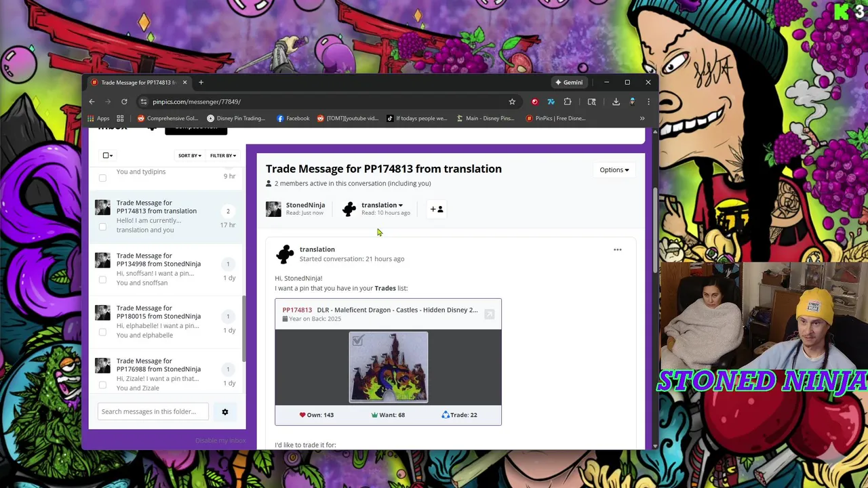Click the StonedNinja participant name
The width and height of the screenshot is (868, 488).
[x=305, y=205]
